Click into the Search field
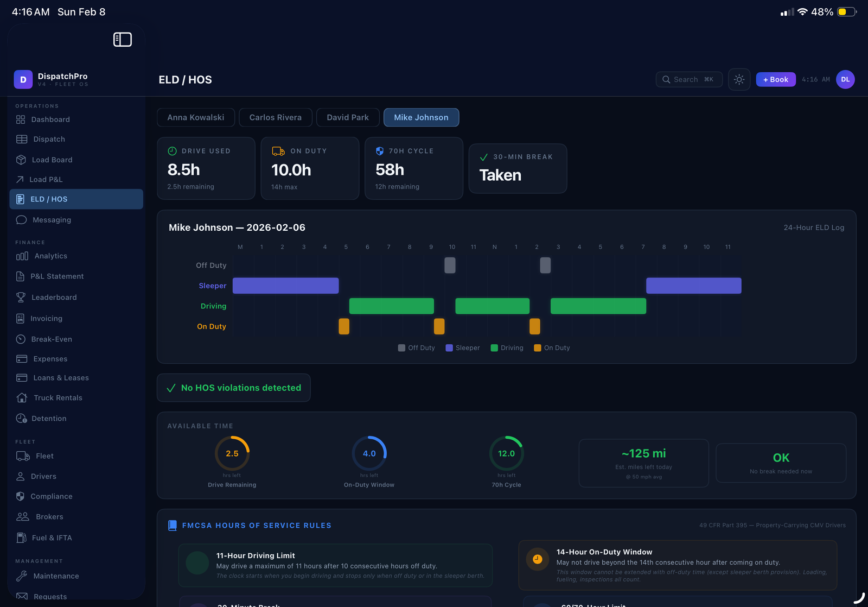Viewport: 868px width, 607px height. 688,80
